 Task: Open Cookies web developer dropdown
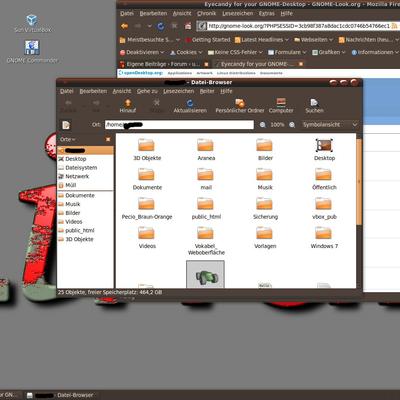tap(186, 52)
